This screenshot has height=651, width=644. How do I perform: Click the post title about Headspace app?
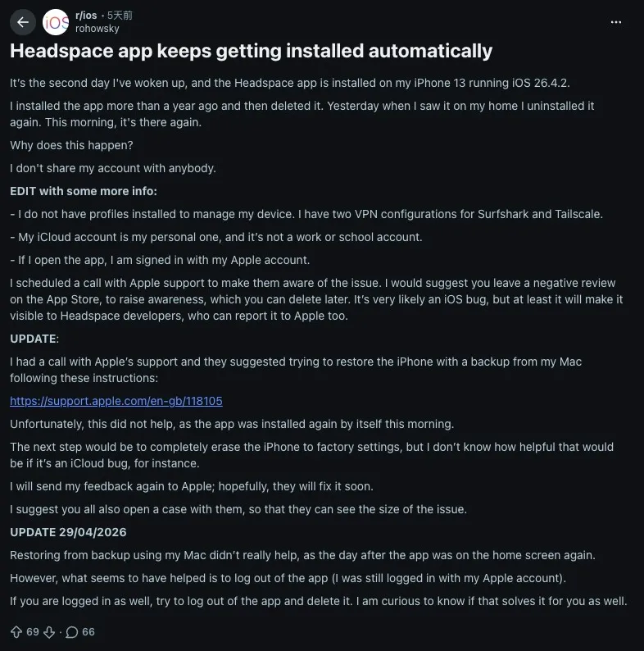pos(251,51)
